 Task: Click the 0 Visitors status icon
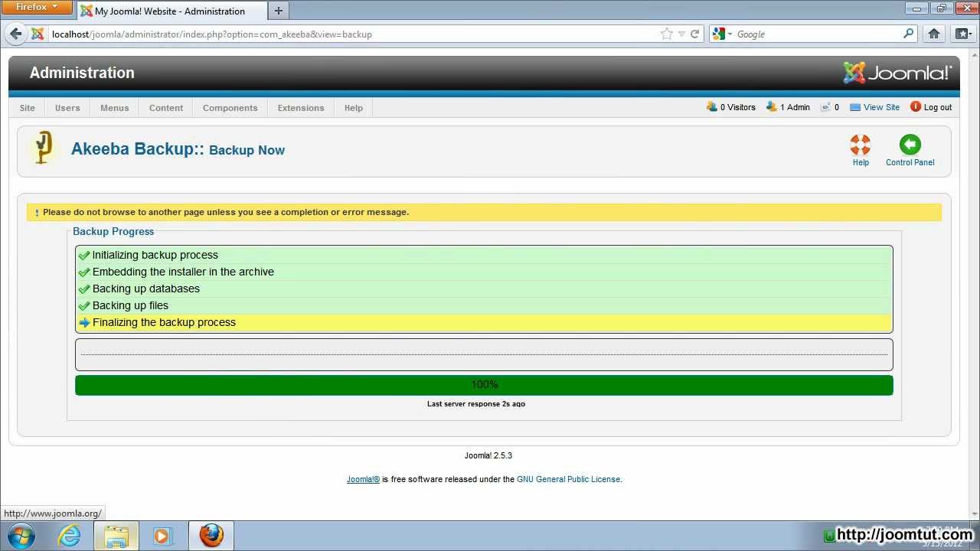[x=712, y=107]
